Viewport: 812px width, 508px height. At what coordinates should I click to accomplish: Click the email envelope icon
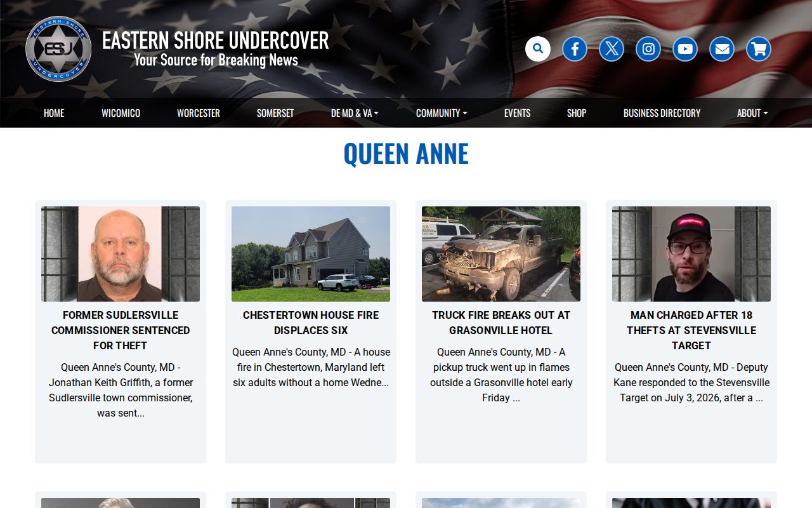point(722,49)
